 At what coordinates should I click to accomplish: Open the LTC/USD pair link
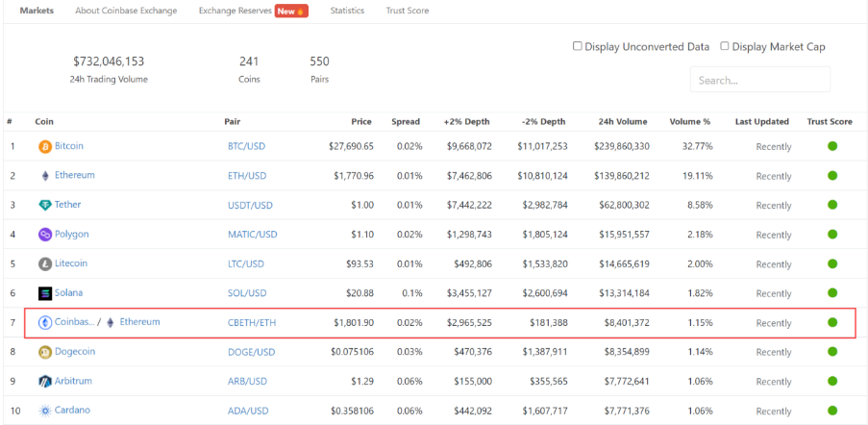(246, 264)
